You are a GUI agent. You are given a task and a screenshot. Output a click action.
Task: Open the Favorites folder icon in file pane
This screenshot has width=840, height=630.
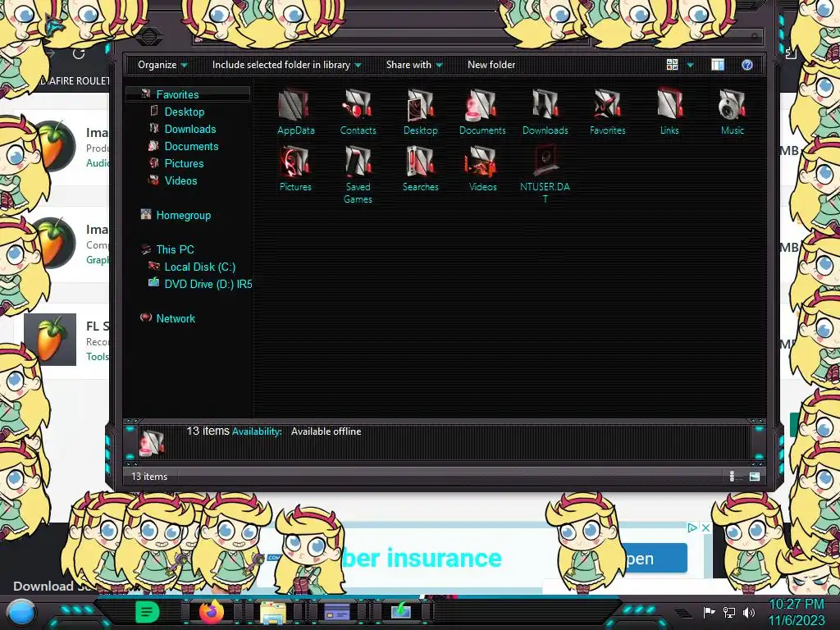point(608,112)
